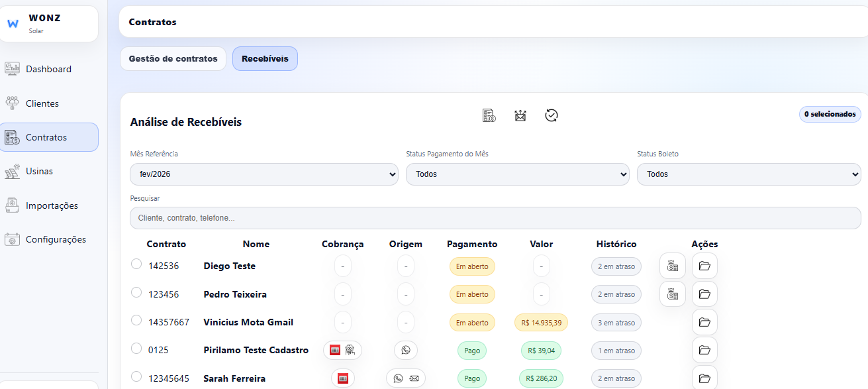Click the money calculator icon for Pedro Teixeira
Screen dimensions: 868x389
click(x=673, y=294)
